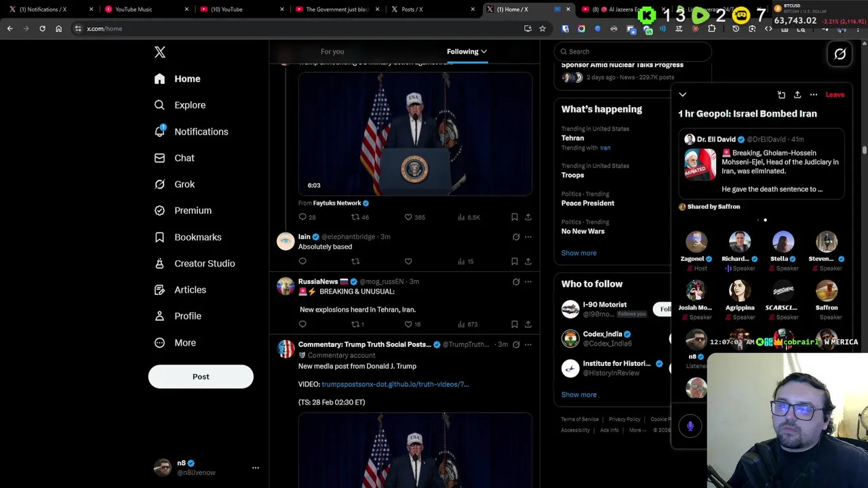Collapse the Space panel with chevron

click(683, 95)
